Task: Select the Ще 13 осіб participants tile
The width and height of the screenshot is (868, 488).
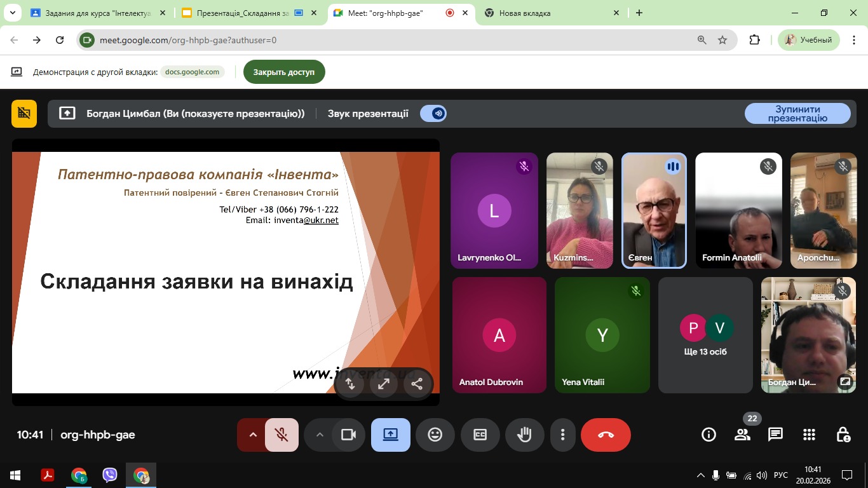Action: [705, 335]
